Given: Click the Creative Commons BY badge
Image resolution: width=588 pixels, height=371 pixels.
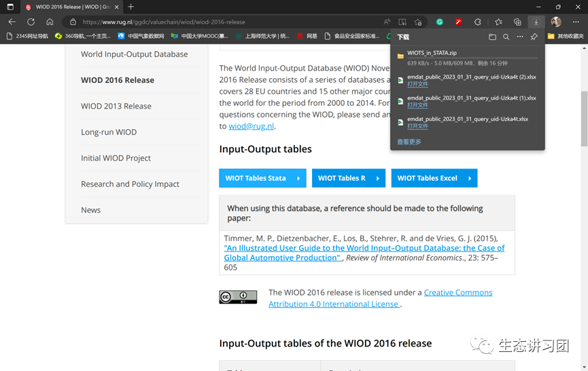Looking at the screenshot, I should pyautogui.click(x=238, y=297).
